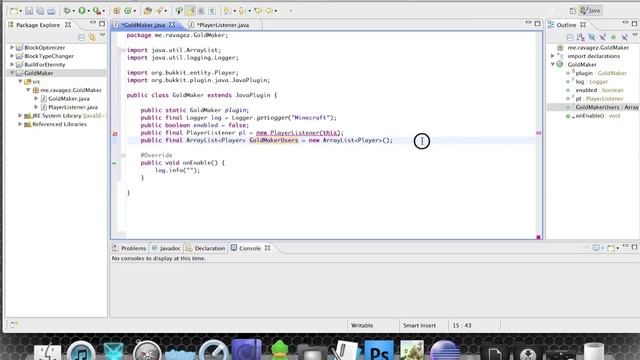
Task: Click the "Smart Insert" status bar entry
Action: (x=420, y=325)
